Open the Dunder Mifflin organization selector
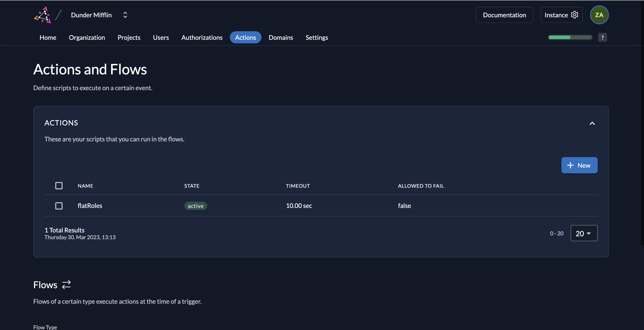644x330 pixels. click(x=91, y=15)
